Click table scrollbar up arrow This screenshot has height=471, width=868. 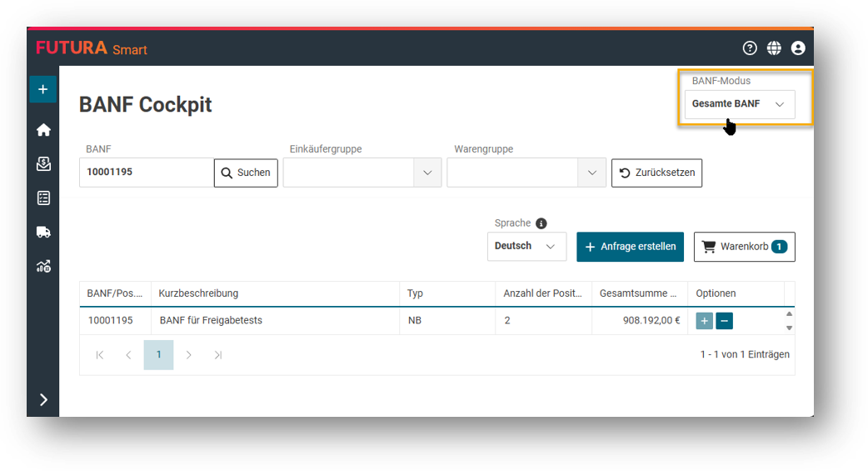click(790, 313)
